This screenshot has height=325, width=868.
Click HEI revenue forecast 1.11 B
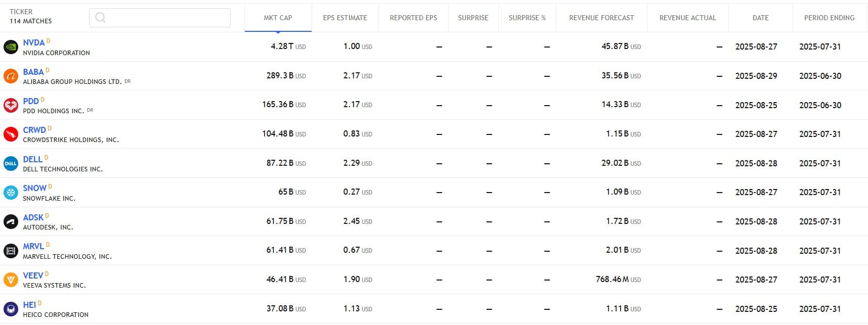pyautogui.click(x=624, y=309)
